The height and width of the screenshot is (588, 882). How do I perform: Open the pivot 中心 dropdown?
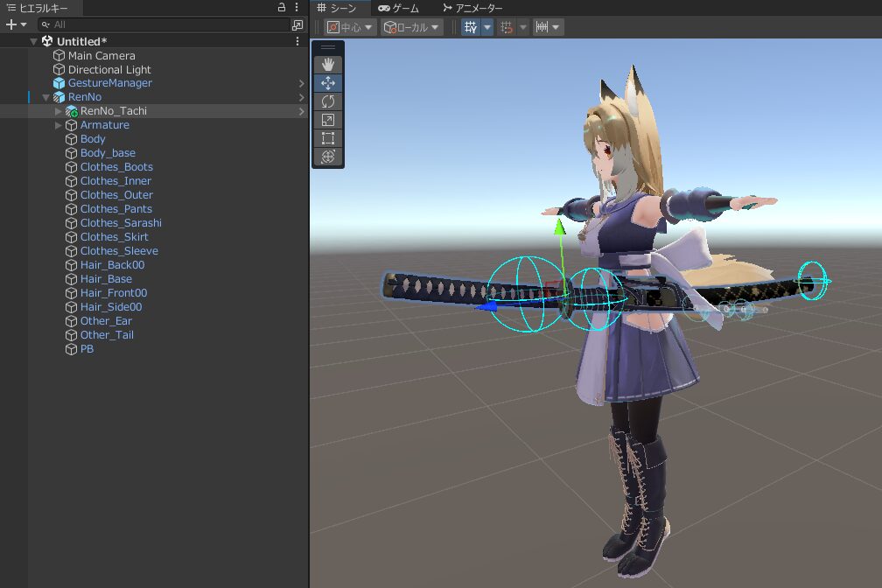(350, 27)
